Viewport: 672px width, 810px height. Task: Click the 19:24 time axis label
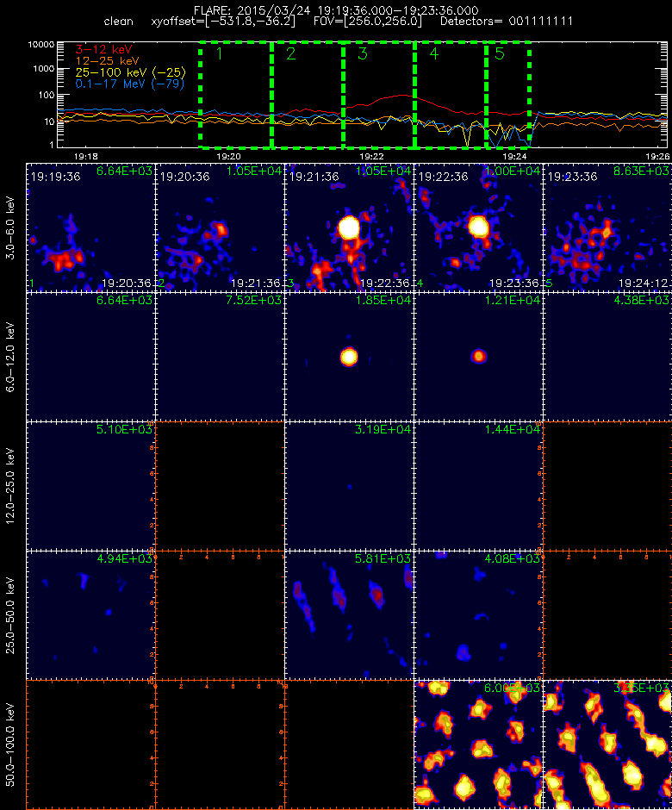pos(515,157)
